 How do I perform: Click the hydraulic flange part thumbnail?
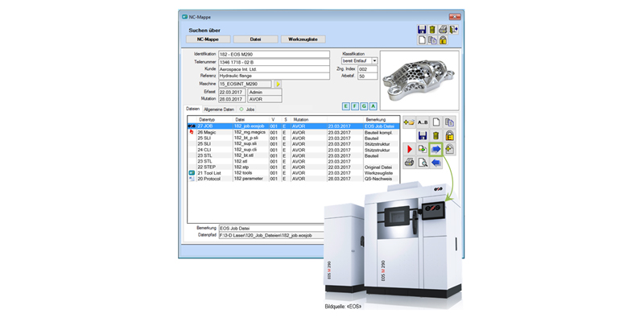(x=419, y=80)
